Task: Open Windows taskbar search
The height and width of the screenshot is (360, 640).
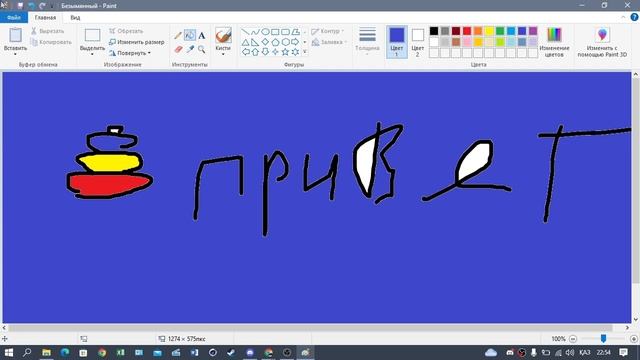Action: point(27,352)
